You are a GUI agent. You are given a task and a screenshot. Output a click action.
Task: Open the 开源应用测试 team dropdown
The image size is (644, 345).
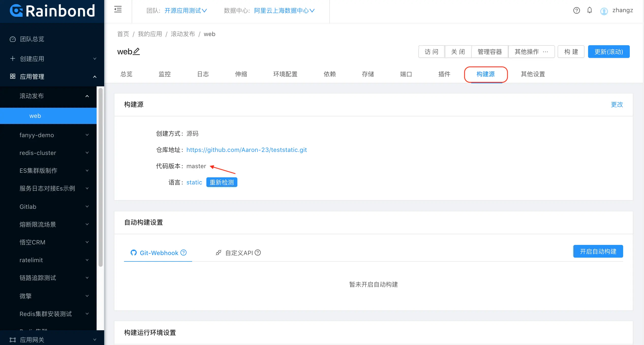(186, 10)
